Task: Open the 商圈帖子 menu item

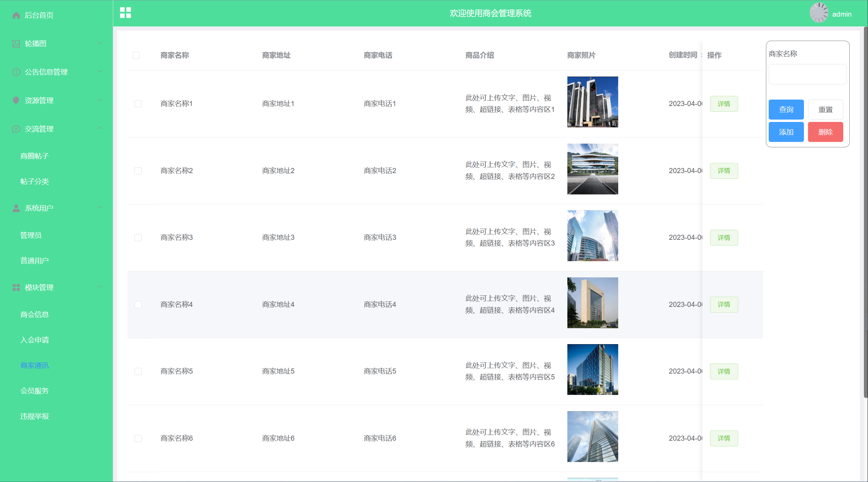Action: (35, 156)
